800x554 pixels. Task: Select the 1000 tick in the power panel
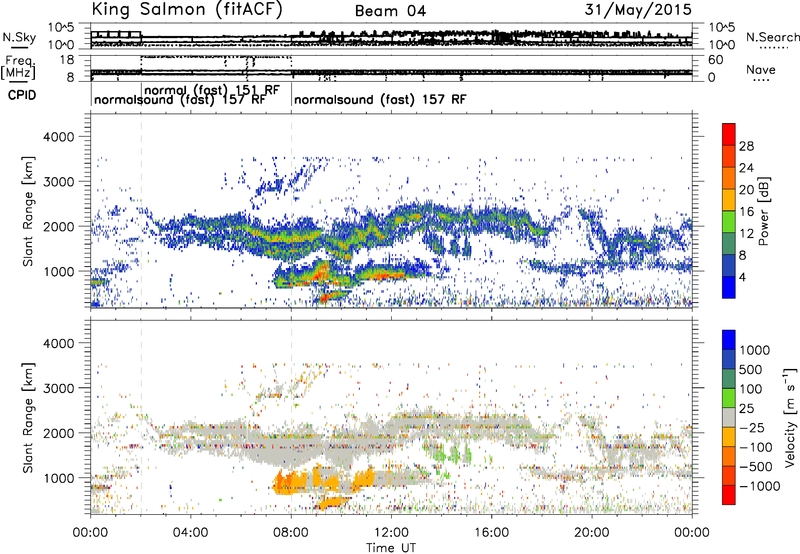pos(58,271)
